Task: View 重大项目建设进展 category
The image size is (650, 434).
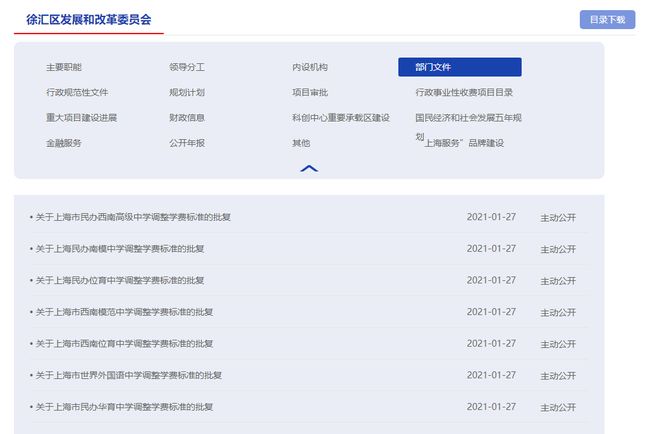Action: 81,117
